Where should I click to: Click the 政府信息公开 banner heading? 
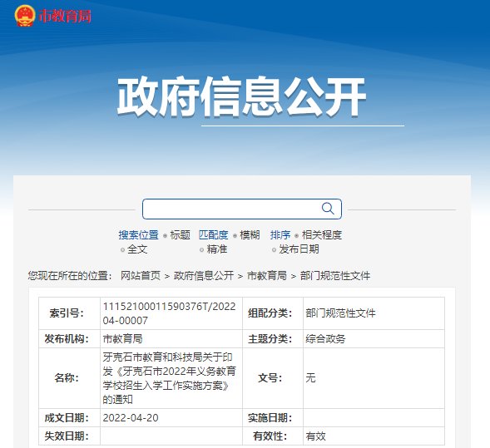(x=241, y=97)
